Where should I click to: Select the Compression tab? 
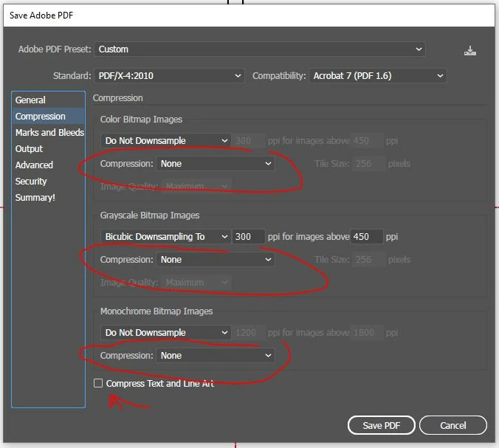(48, 116)
